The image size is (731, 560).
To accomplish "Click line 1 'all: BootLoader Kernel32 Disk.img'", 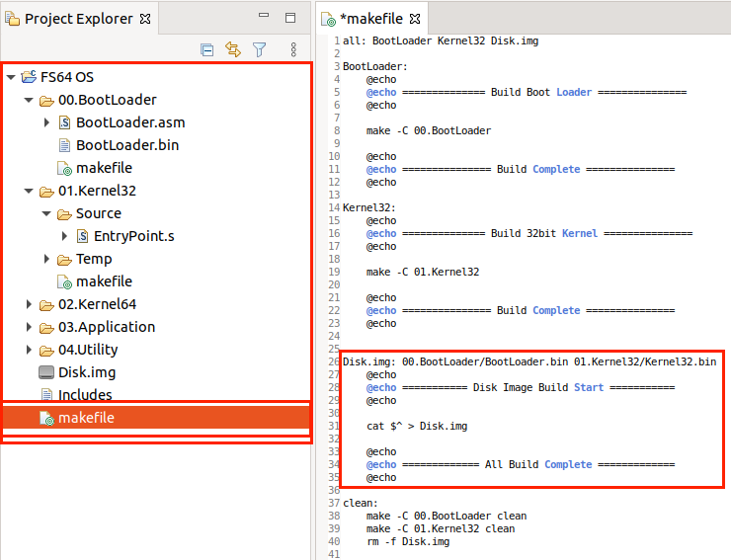I will (441, 41).
